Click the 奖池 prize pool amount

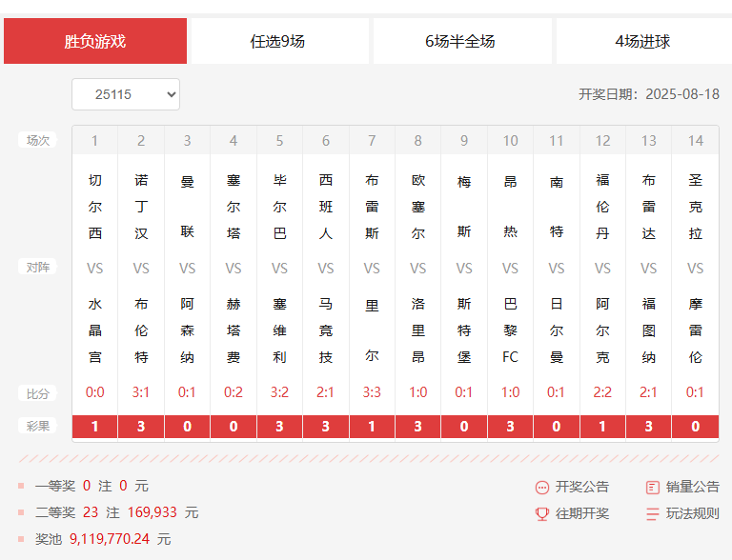click(110, 539)
